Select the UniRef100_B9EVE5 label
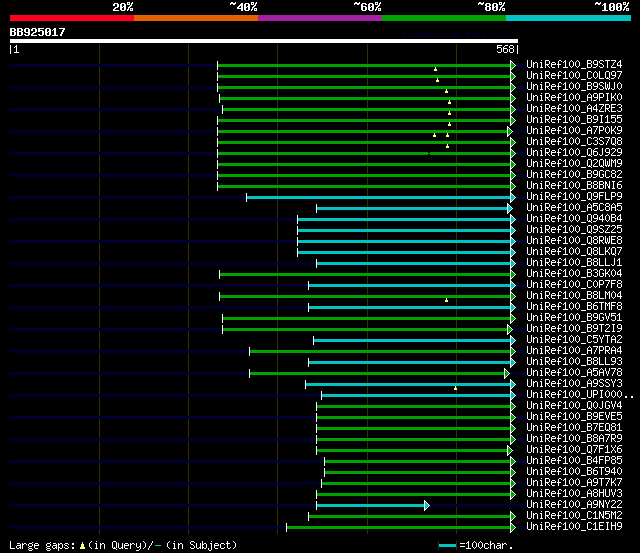Viewport: 640px width, 553px height. pyautogui.click(x=574, y=417)
